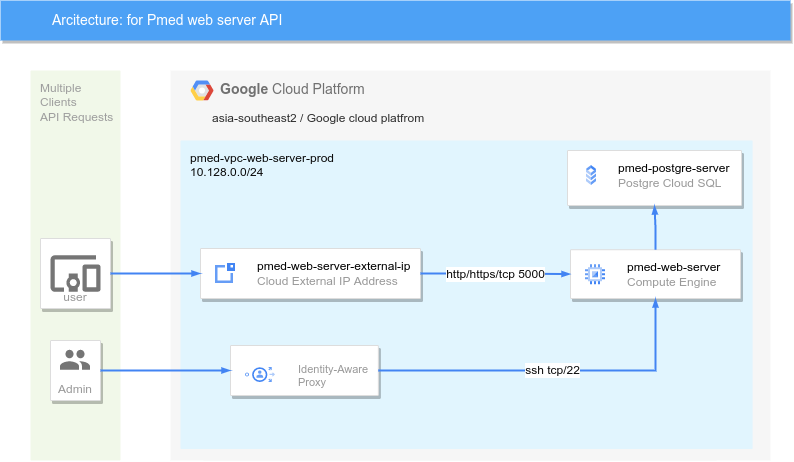
Task: Select the Identity-Aware Proxy label
Action: pyautogui.click(x=333, y=376)
